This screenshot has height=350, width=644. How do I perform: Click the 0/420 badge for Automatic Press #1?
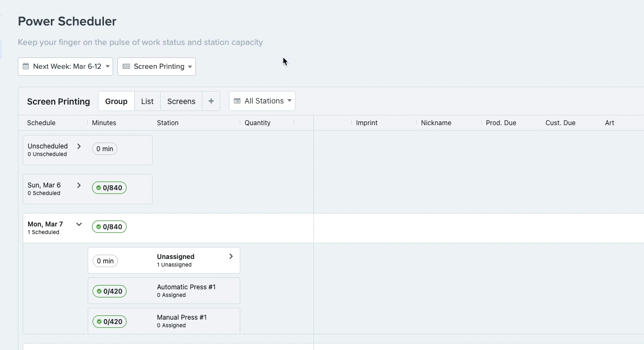click(110, 291)
